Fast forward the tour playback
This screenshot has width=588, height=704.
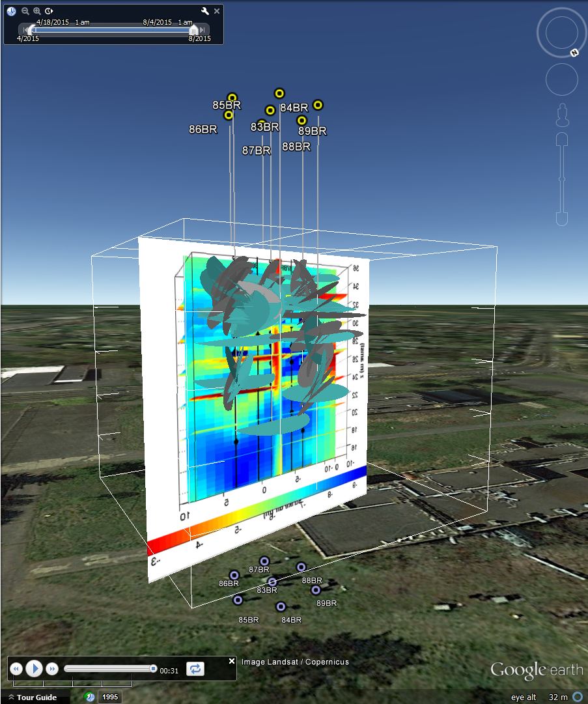click(x=52, y=669)
